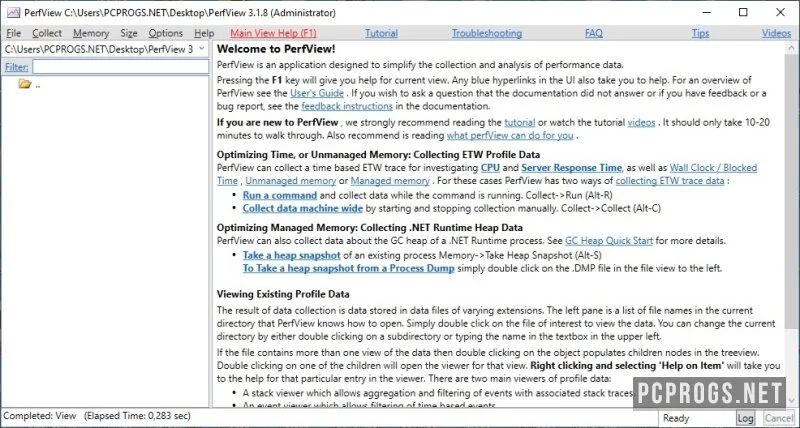Click 'Completed: View' status message
Image resolution: width=800 pixels, height=428 pixels.
40,416
